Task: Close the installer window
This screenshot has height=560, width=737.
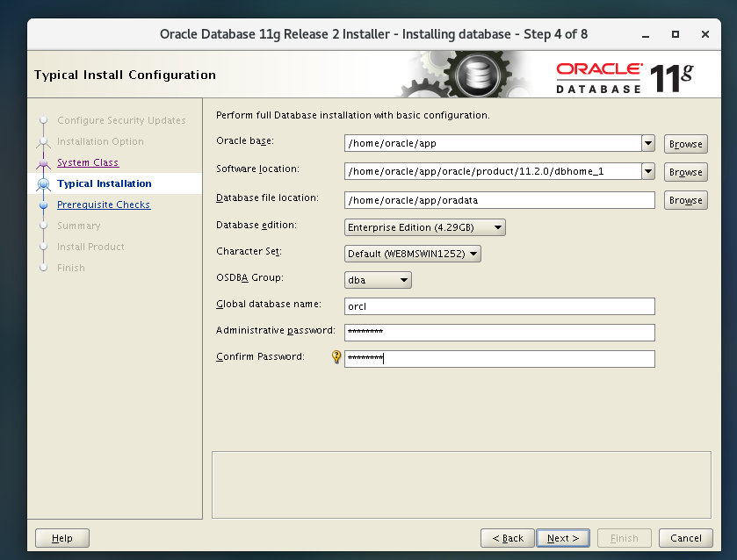Action: click(705, 34)
